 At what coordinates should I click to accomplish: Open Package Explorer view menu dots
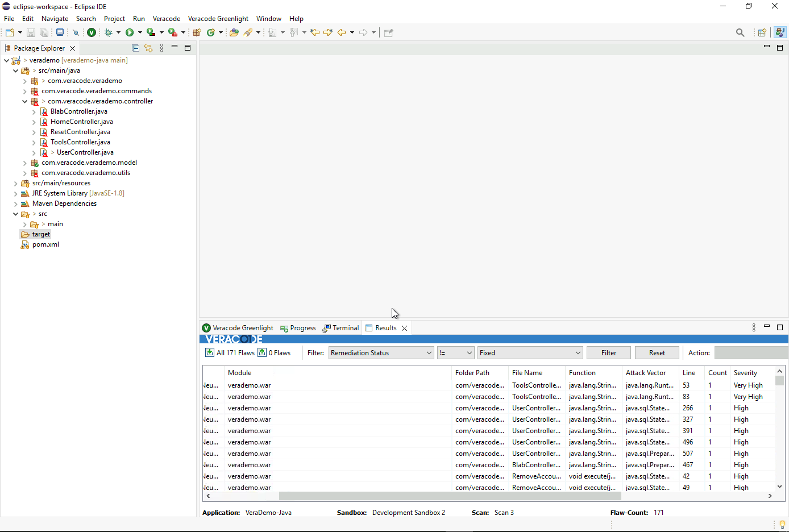(161, 48)
